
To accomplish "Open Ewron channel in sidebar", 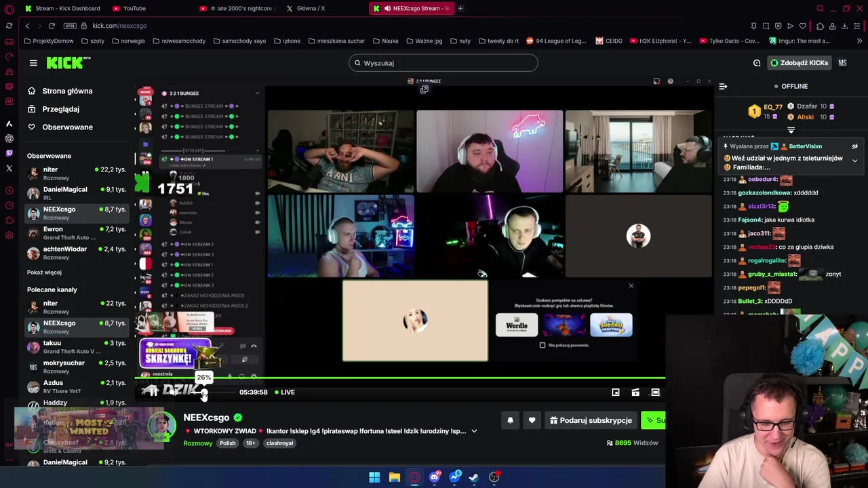I will 77,233.
